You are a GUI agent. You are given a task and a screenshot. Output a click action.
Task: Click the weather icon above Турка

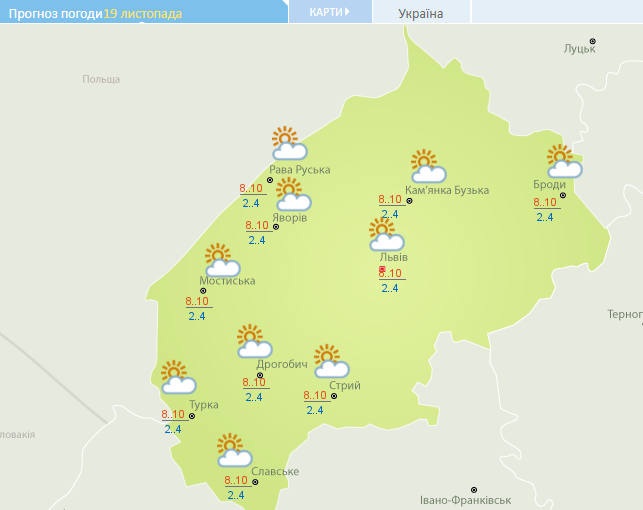178,377
